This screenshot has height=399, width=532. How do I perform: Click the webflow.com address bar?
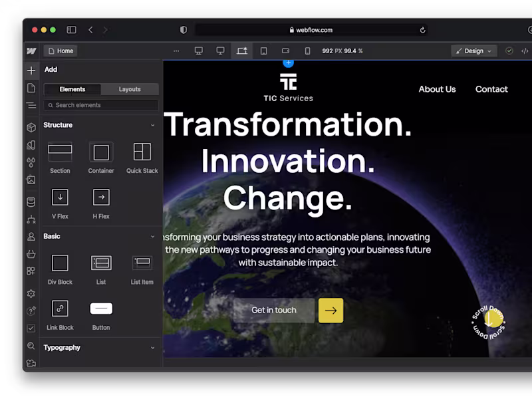(x=311, y=30)
